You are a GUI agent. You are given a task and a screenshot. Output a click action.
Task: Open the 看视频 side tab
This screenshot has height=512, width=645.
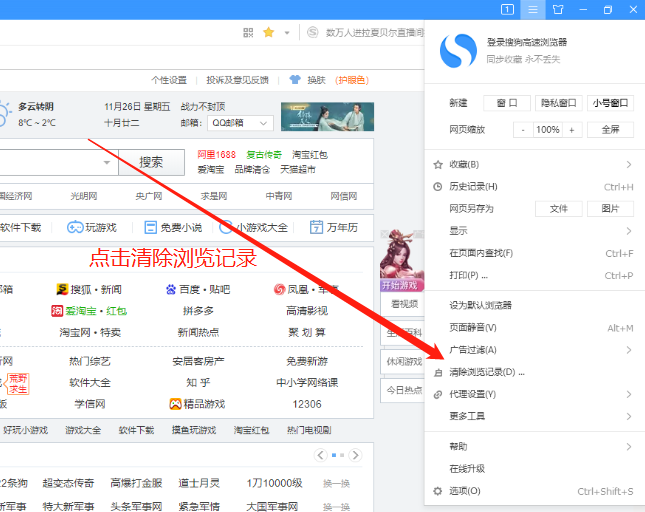(x=402, y=304)
